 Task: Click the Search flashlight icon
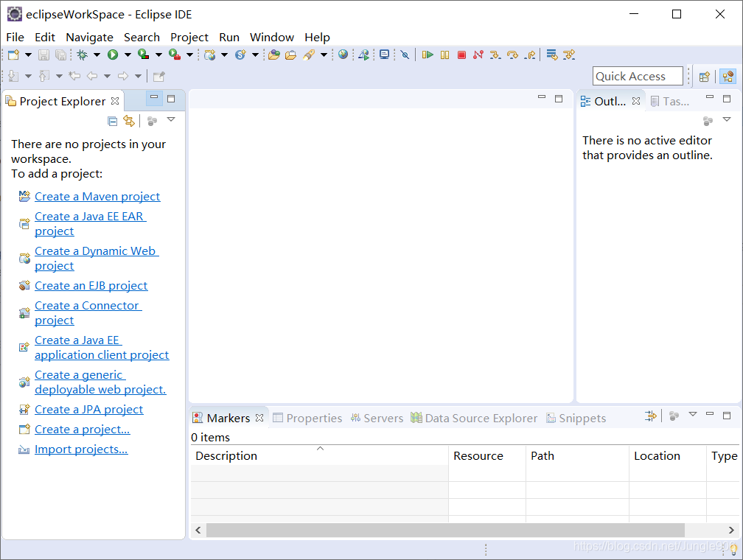309,55
